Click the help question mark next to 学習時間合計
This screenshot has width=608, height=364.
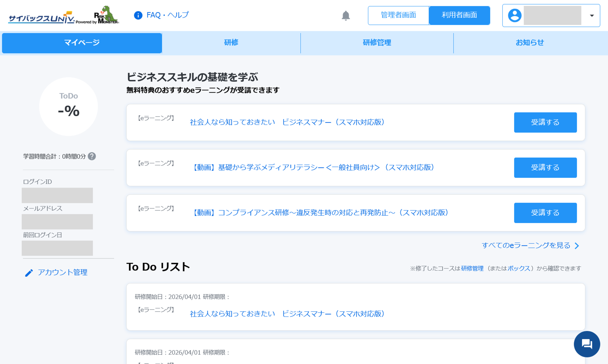point(92,156)
